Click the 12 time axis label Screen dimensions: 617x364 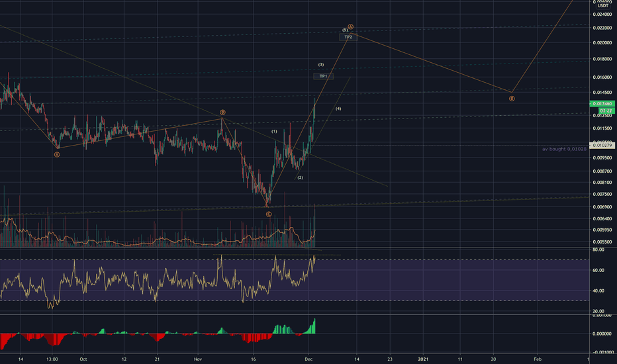124,359
